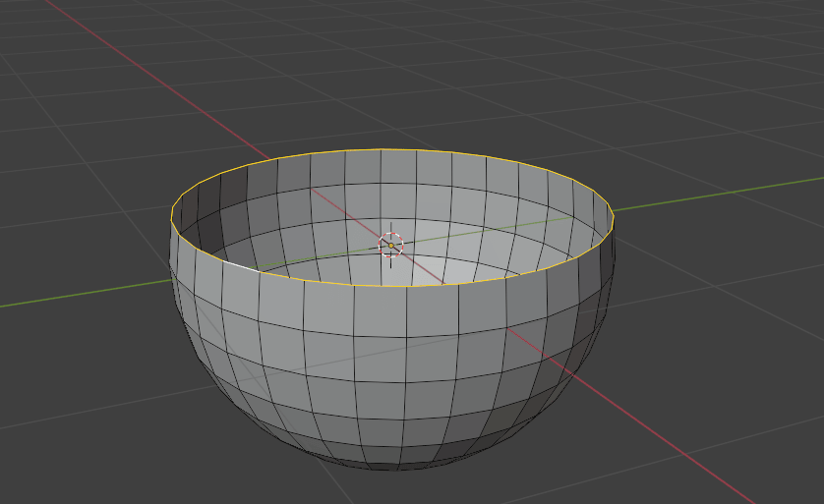Click the bowl's inner floor near the 3D cursor
This screenshot has width=824, height=504.
(433, 265)
